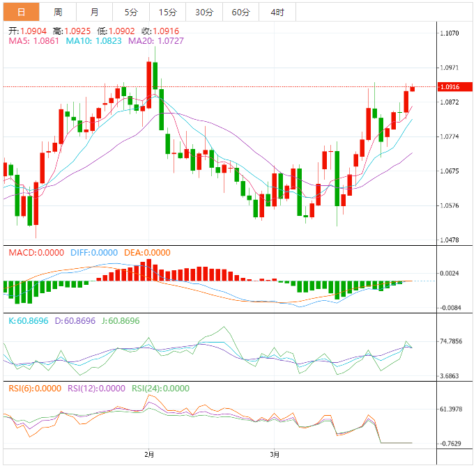Viewport: 476px width, 468px height.
Task: Select the 日 daily timeframe tab
Action: pos(21,12)
